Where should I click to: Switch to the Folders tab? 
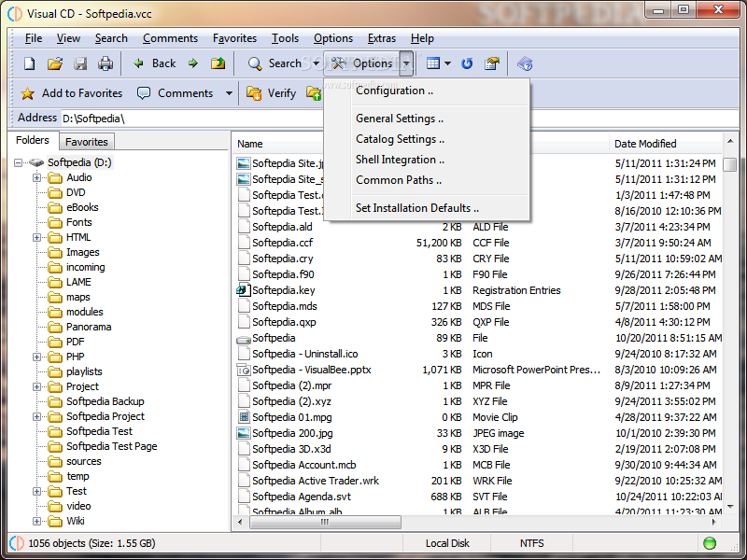33,140
